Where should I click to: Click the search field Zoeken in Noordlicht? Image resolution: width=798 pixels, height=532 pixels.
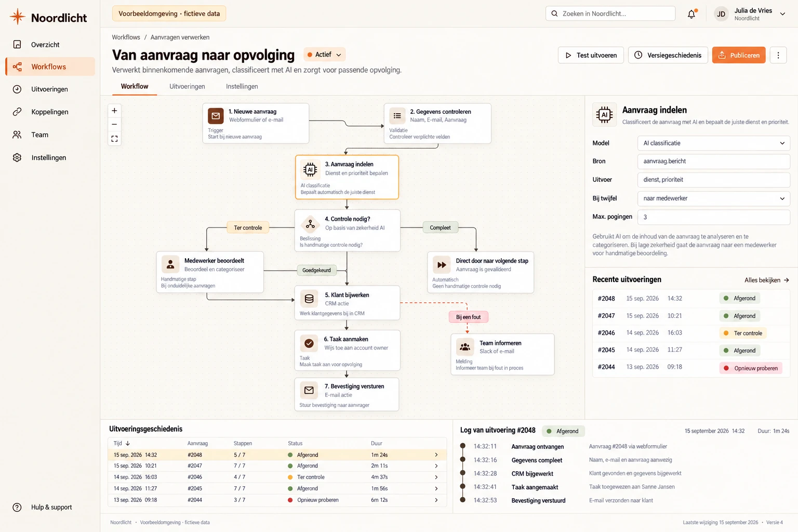pyautogui.click(x=610, y=14)
